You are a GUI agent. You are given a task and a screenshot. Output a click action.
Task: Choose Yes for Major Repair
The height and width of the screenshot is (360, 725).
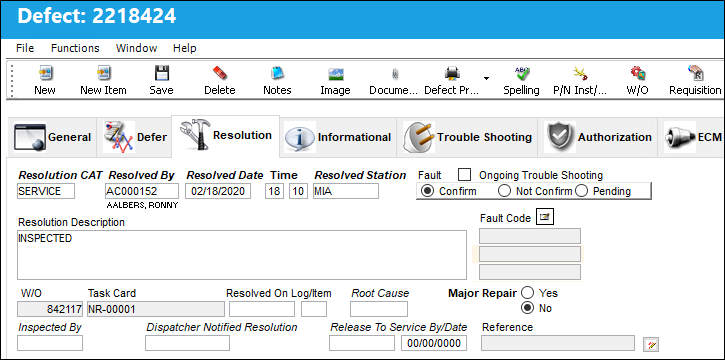tap(527, 293)
